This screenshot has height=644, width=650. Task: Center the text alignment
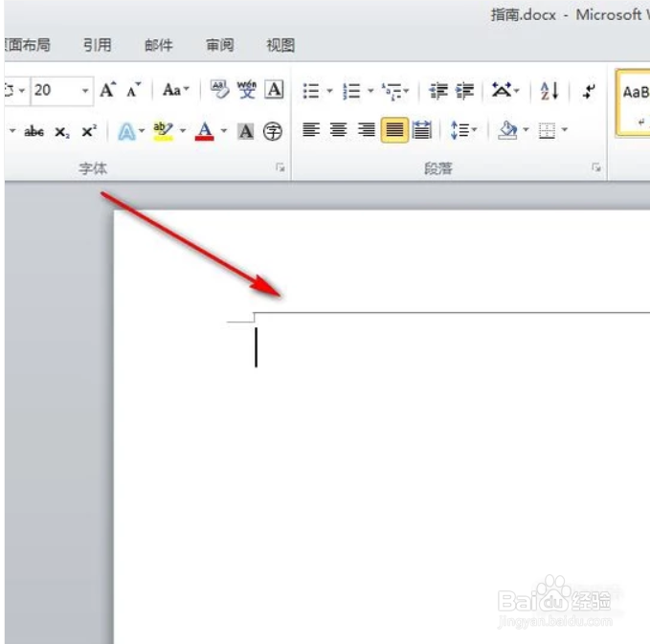(338, 130)
